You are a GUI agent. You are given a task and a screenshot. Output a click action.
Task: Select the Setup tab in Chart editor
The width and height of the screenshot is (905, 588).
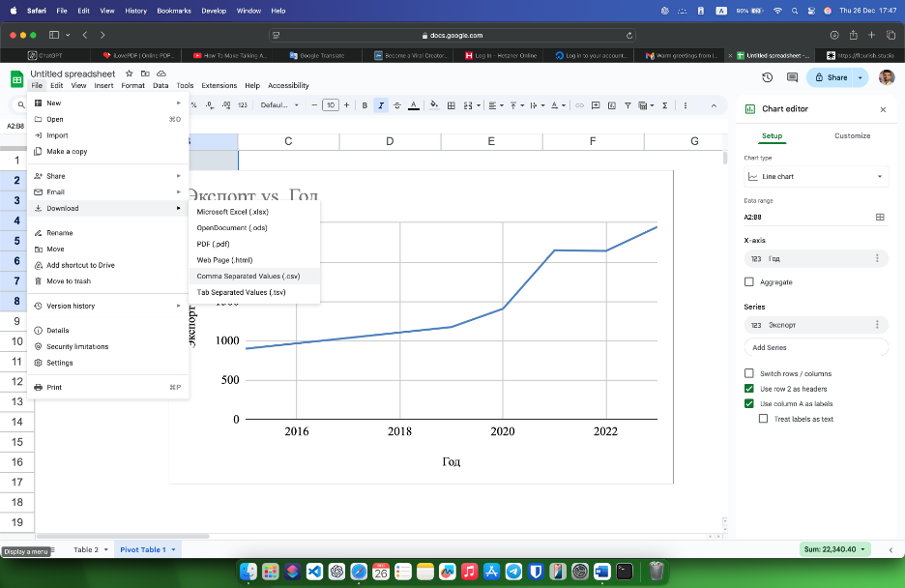pos(772,135)
